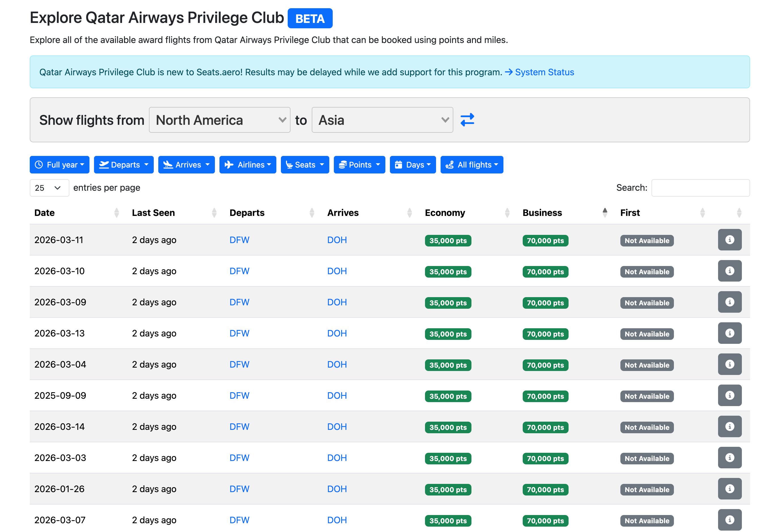Open the Asia destination dropdown
The image size is (773, 532).
[382, 120]
